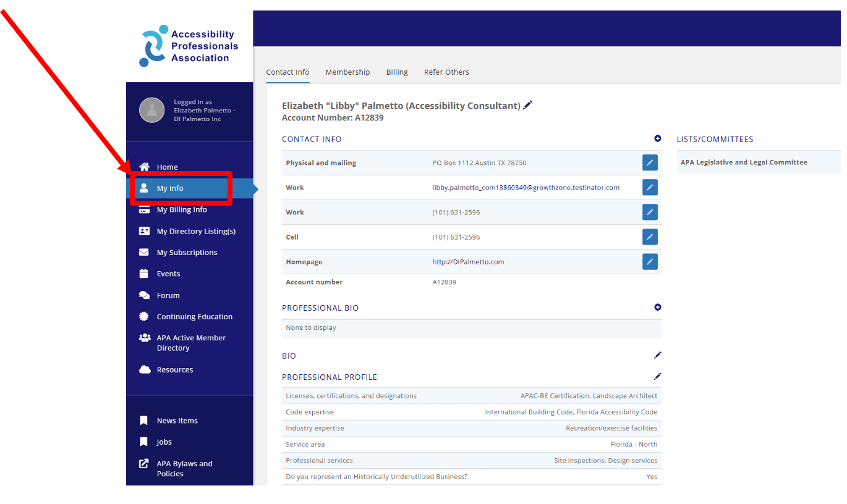Click the logged-in user avatar
This screenshot has height=504, width=847.
pyautogui.click(x=152, y=110)
